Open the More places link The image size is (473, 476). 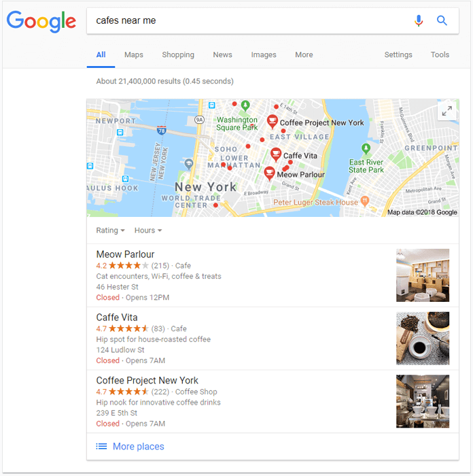tap(139, 446)
